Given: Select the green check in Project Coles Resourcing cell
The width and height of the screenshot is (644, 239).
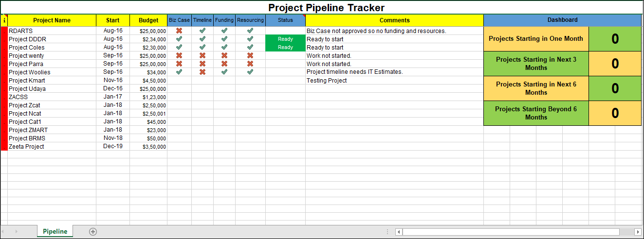Looking at the screenshot, I should tap(250, 47).
